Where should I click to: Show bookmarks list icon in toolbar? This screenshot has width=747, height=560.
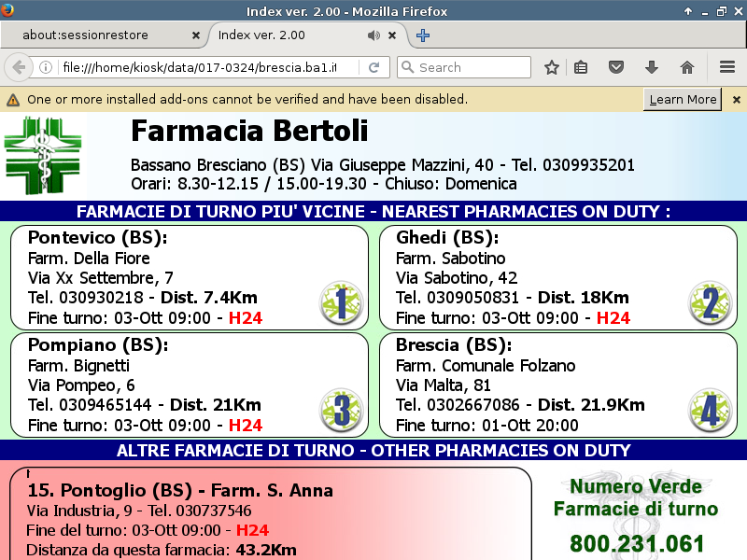(x=581, y=67)
